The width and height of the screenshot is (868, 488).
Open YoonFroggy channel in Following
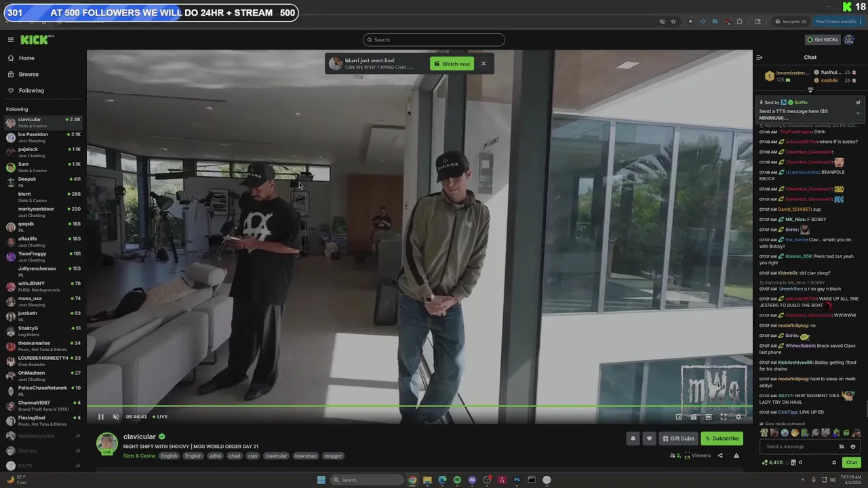point(42,257)
